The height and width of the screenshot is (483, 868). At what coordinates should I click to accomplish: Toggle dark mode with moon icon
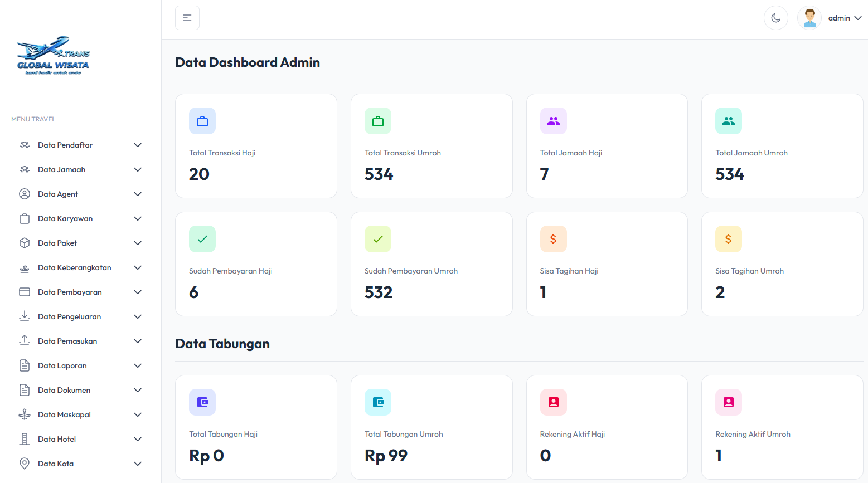coord(775,18)
